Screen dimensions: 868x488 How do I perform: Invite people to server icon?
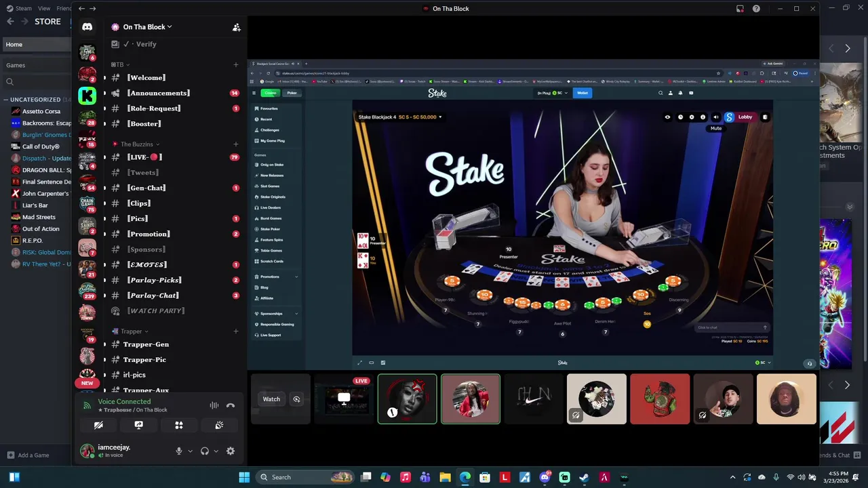tap(236, 27)
